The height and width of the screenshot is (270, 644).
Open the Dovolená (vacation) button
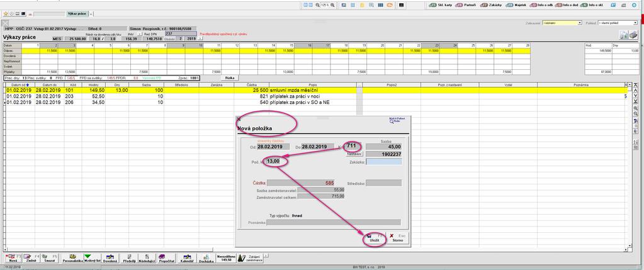110,258
